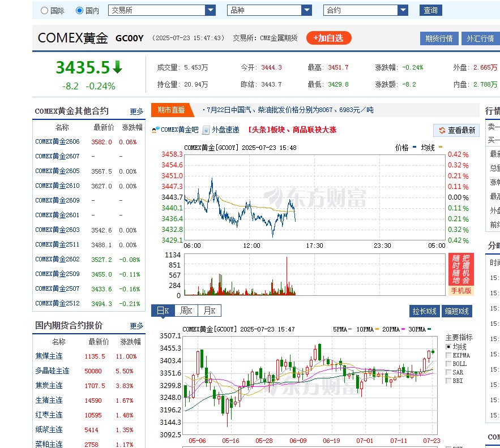Screen dimensions: 500x448
Task: Click the 拉长K线 button
Action: point(425,311)
